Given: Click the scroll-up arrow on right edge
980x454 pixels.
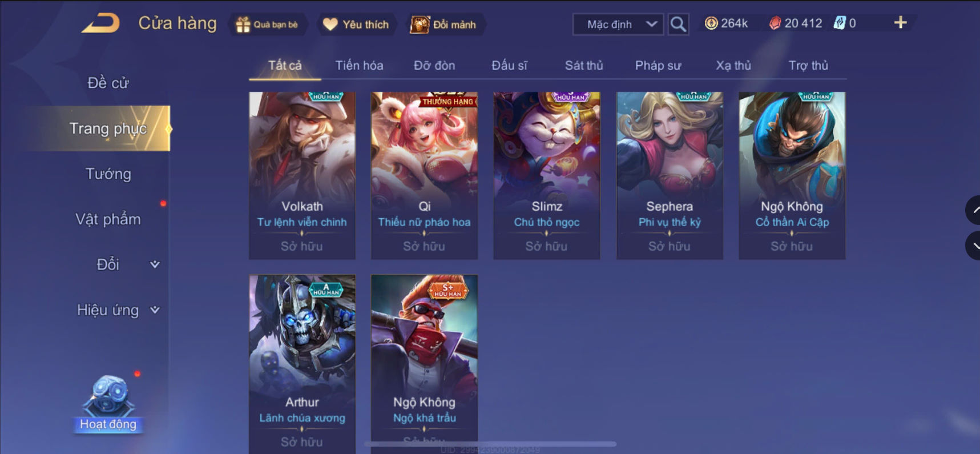Looking at the screenshot, I should click(x=973, y=210).
